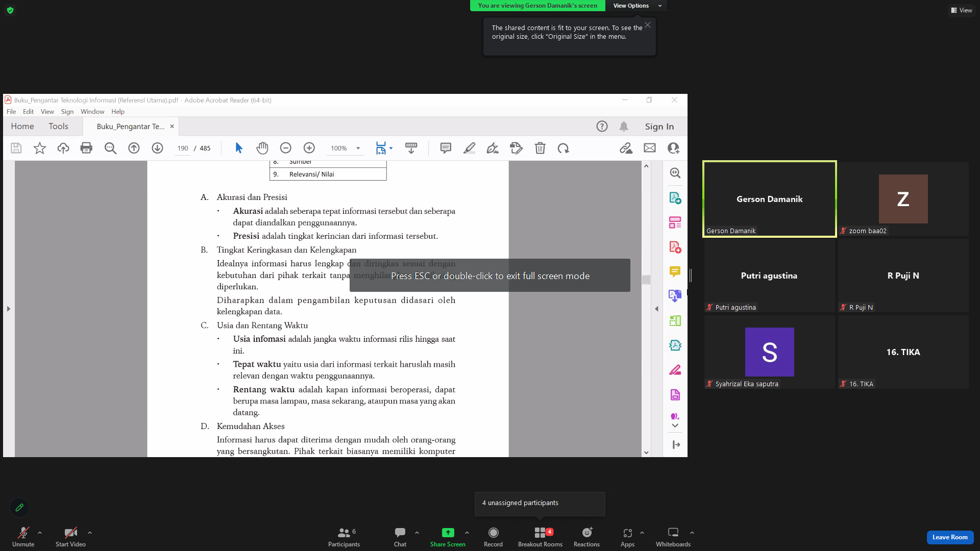The width and height of the screenshot is (980, 551).
Task: Add a comment sticky note
Action: pyautogui.click(x=446, y=148)
